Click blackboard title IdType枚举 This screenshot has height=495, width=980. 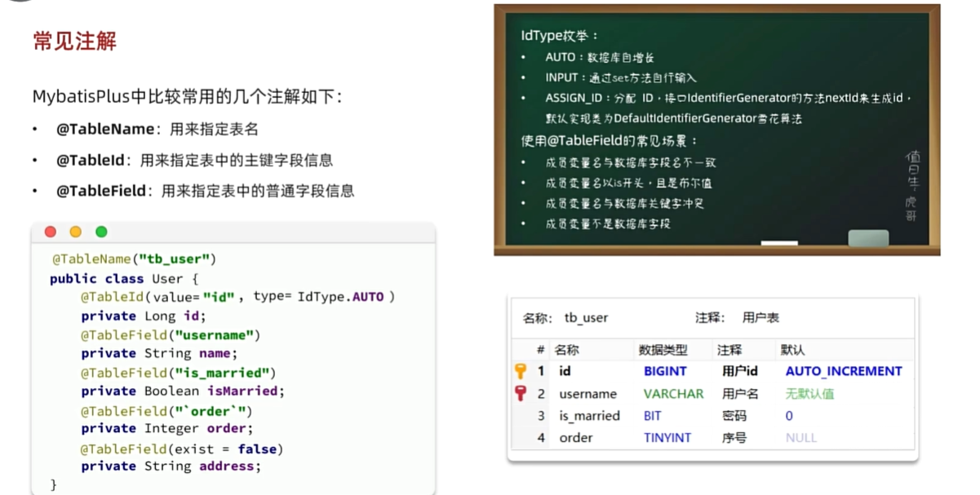coord(560,36)
